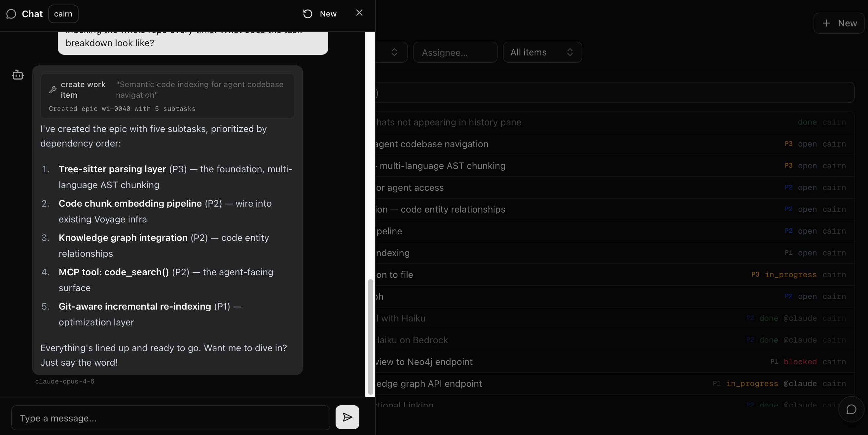This screenshot has width=868, height=435.
Task: Click the claude-opus-4-6 model label
Action: tap(65, 382)
